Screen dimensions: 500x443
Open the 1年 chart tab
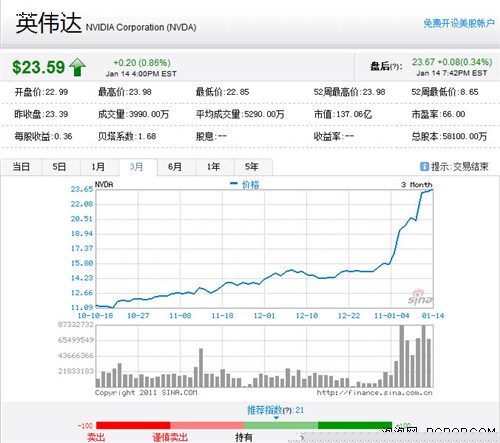pyautogui.click(x=214, y=167)
